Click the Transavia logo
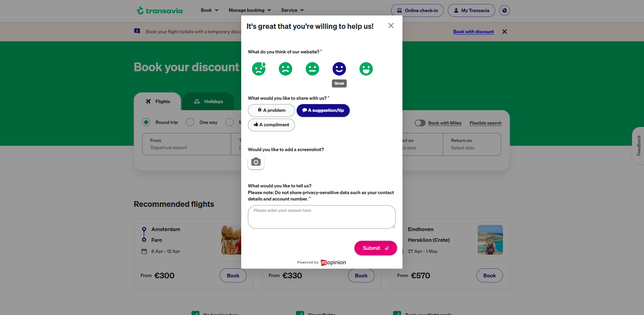This screenshot has height=315, width=644. tap(160, 10)
